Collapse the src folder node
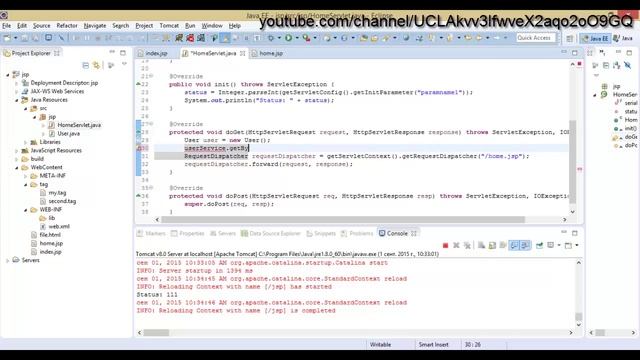This screenshot has width=640, height=360. point(25,109)
